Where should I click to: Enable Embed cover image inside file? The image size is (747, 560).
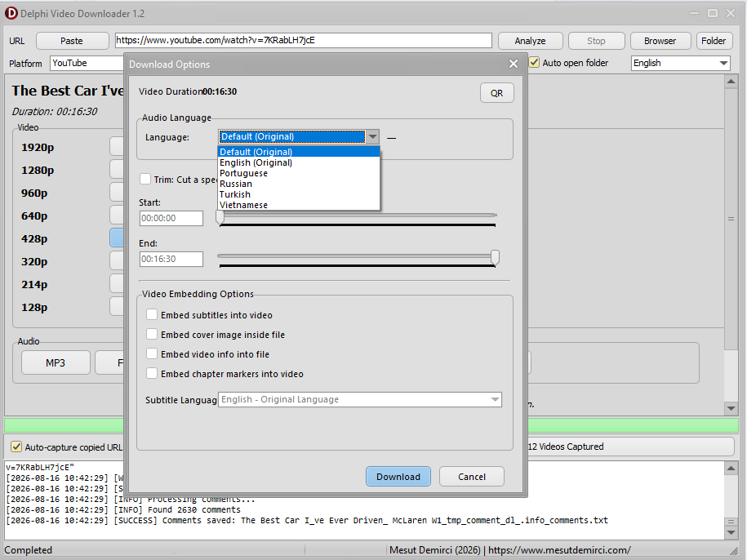(x=152, y=335)
